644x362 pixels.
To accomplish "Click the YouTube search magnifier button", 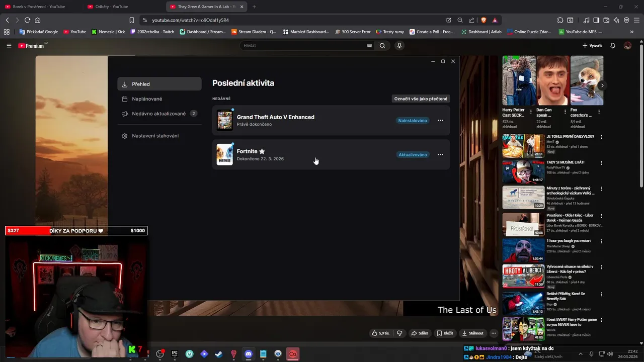I will pos(382,45).
